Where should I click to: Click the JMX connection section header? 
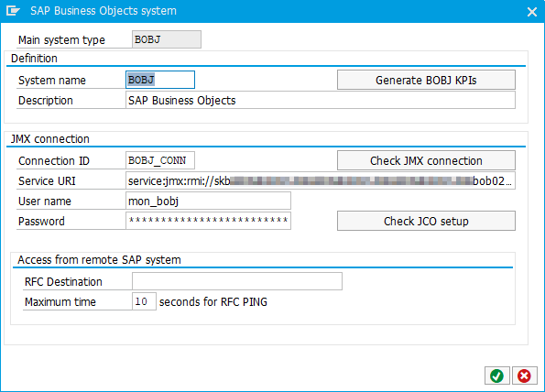coord(50,139)
